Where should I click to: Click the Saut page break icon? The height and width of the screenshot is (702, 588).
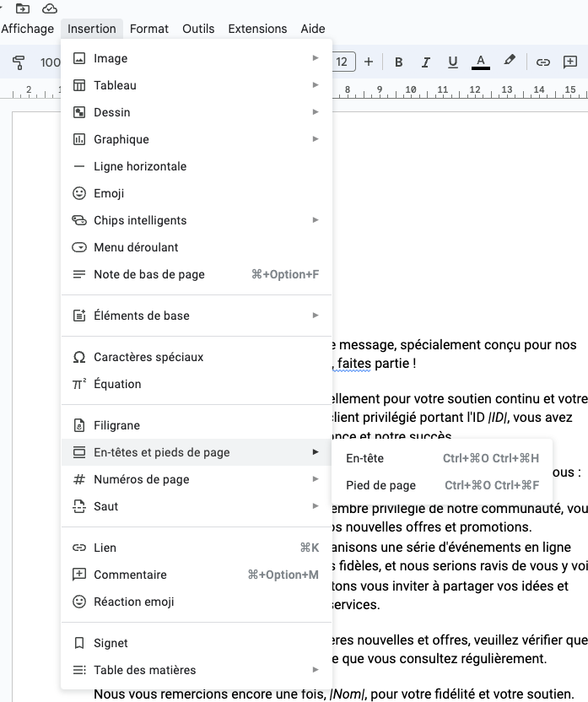pos(79,506)
